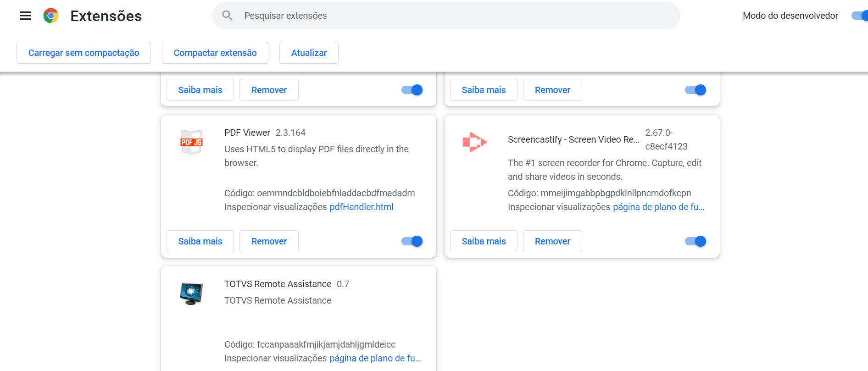Click the Screencastify description text

(x=605, y=170)
